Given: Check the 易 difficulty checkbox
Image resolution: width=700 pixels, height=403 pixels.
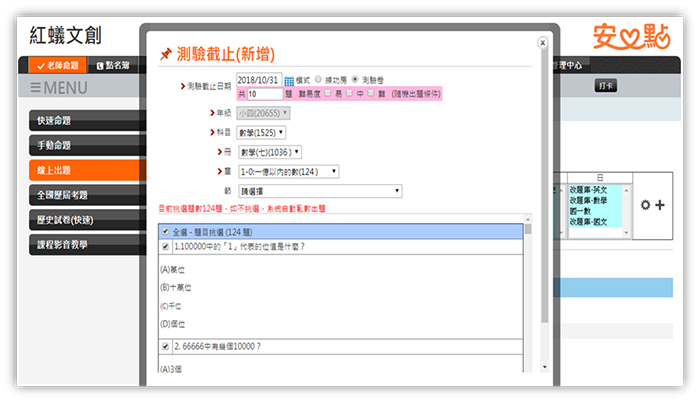Looking at the screenshot, I should pyautogui.click(x=327, y=93).
